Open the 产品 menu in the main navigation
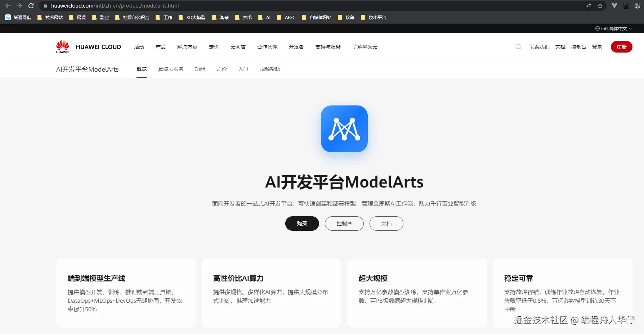644x334 pixels. [x=161, y=47]
